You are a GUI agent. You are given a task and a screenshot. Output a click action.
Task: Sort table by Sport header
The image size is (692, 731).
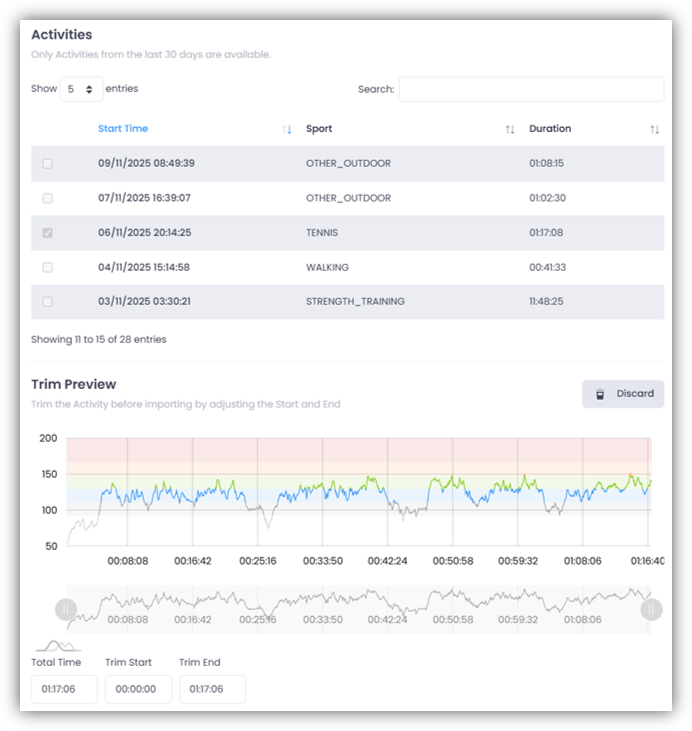coord(319,129)
